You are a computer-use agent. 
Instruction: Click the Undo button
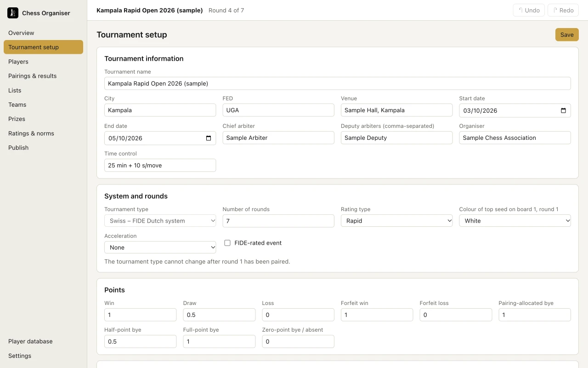tap(529, 10)
